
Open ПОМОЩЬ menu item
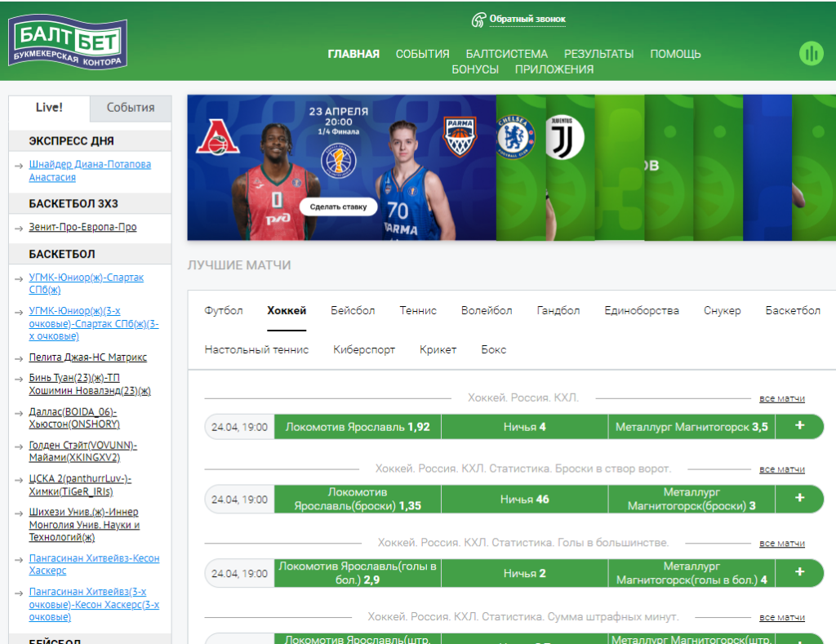[x=675, y=54]
